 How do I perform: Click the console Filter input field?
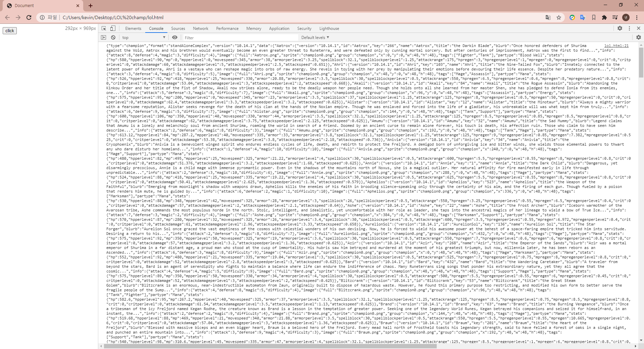(240, 38)
